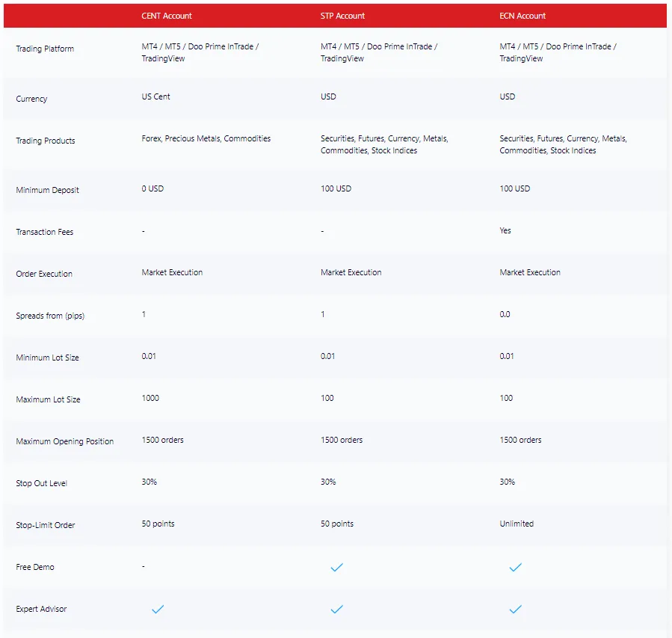
Task: Select the STP Account column header
Action: [342, 16]
